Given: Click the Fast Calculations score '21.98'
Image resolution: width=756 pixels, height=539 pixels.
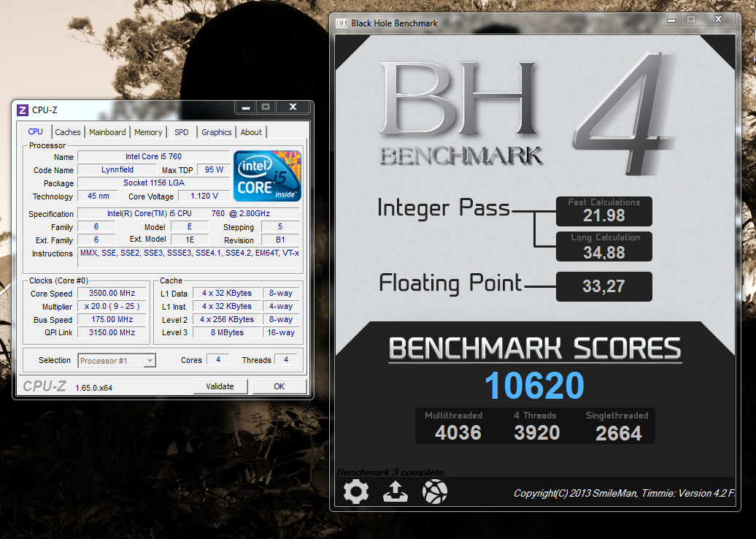Looking at the screenshot, I should (x=603, y=215).
